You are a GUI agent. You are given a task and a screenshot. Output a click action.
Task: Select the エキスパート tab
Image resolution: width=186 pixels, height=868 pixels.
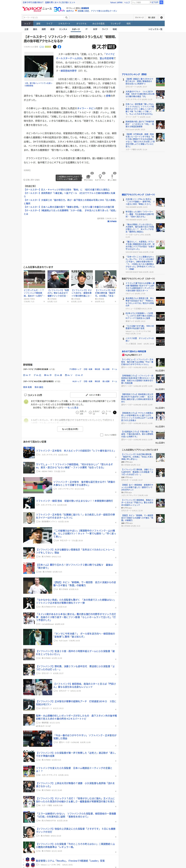[x=64, y=24]
